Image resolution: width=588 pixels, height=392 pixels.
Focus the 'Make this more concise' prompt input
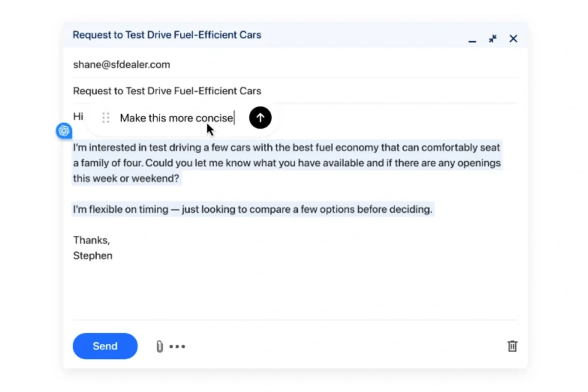tap(176, 118)
